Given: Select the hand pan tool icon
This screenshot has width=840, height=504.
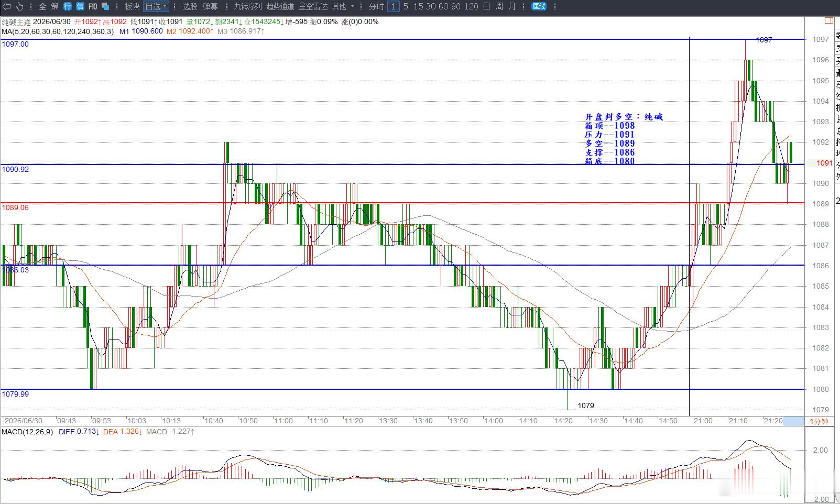Looking at the screenshot, I should pyautogui.click(x=20, y=6).
